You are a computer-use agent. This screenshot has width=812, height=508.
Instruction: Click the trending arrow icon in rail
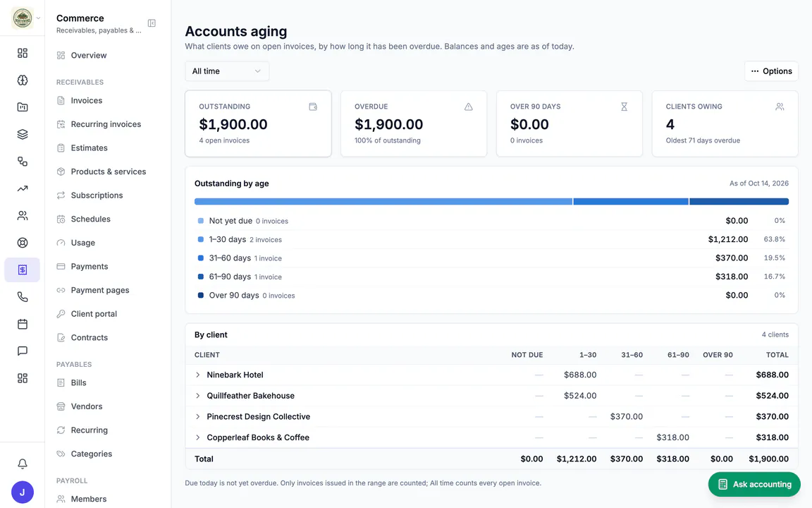click(x=23, y=188)
